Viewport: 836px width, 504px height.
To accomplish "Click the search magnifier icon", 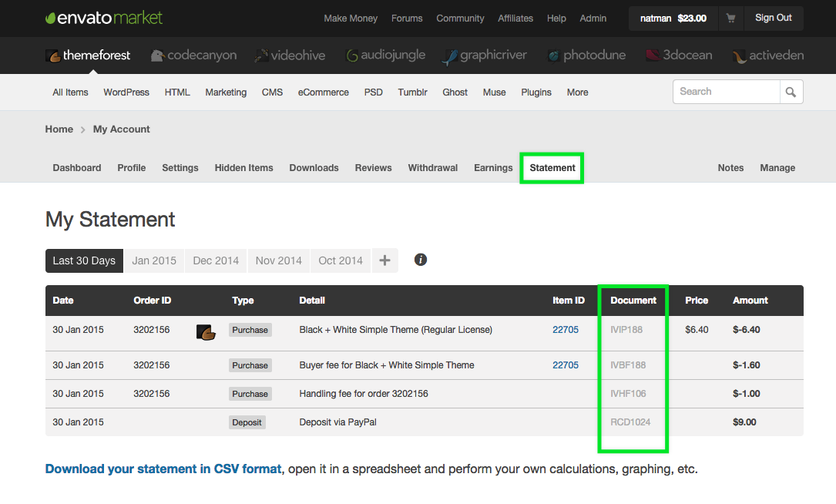I will pyautogui.click(x=791, y=92).
